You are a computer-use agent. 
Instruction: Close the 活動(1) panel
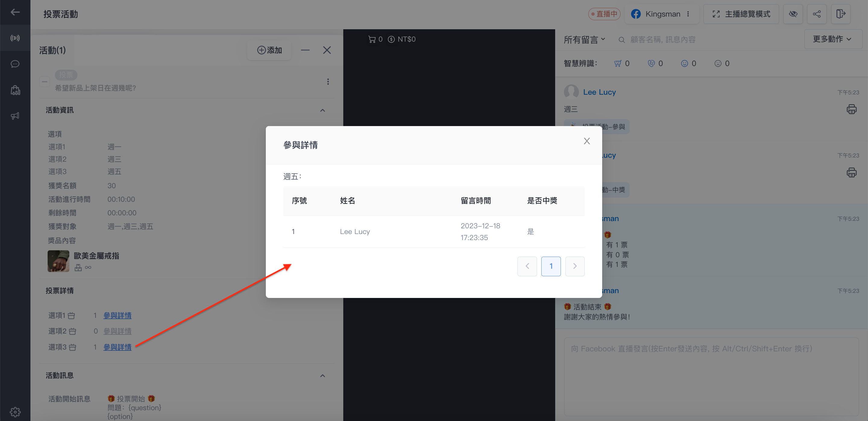327,50
